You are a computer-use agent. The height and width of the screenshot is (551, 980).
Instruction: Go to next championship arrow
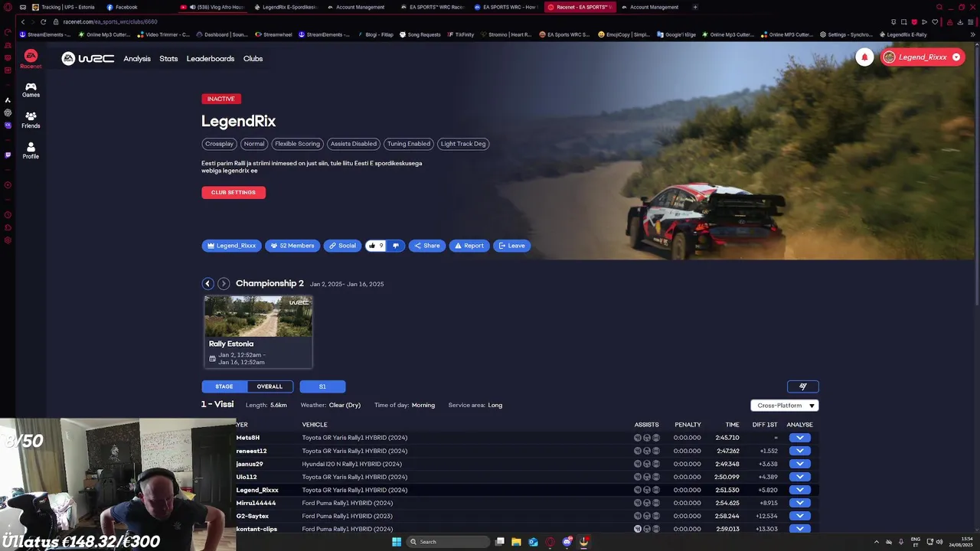point(224,284)
